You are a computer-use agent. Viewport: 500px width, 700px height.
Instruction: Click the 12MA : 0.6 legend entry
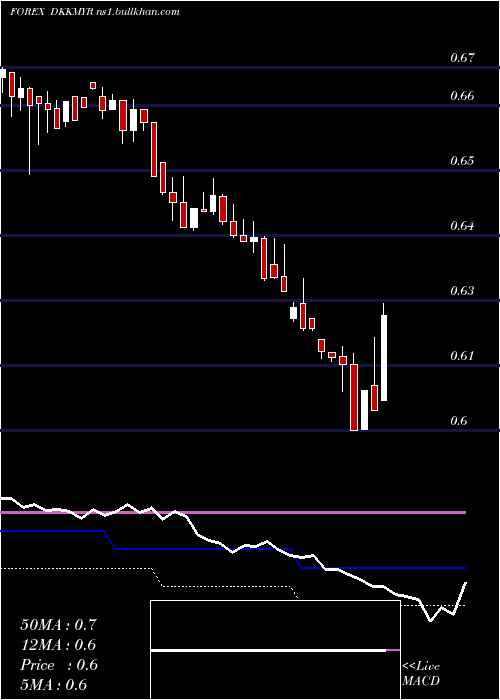58,645
